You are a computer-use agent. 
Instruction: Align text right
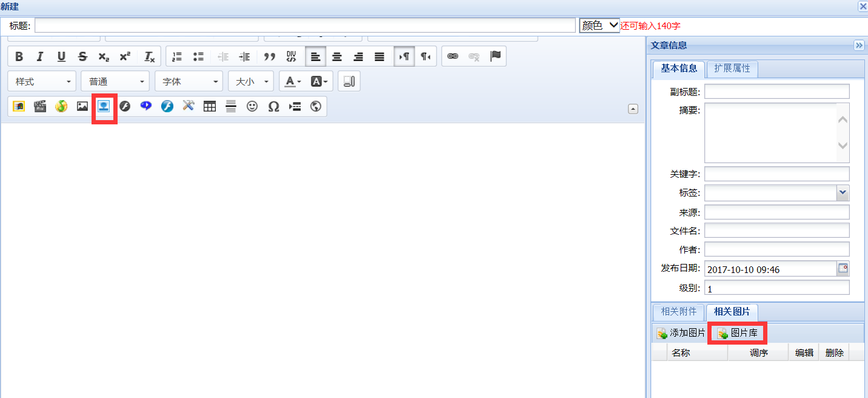(358, 56)
